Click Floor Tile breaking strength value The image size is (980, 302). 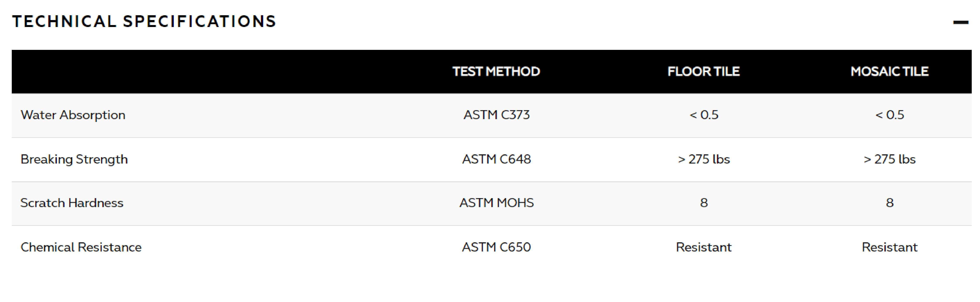(x=703, y=159)
